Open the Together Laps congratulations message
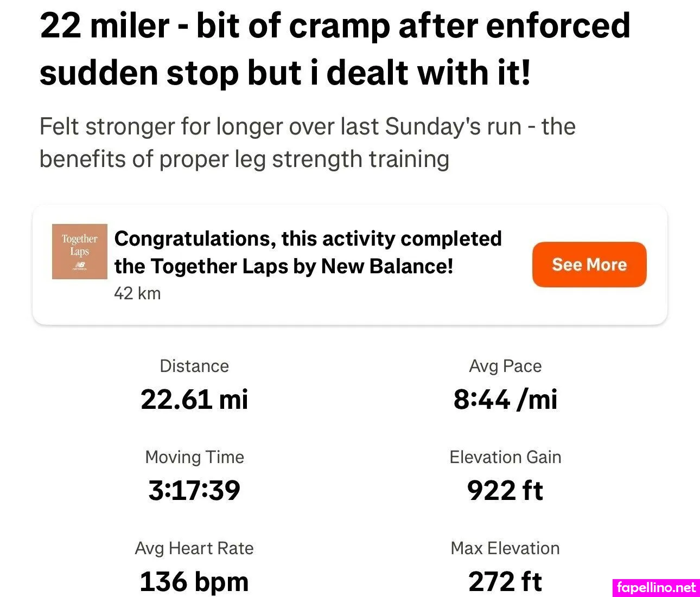700x597 pixels. 308,252
